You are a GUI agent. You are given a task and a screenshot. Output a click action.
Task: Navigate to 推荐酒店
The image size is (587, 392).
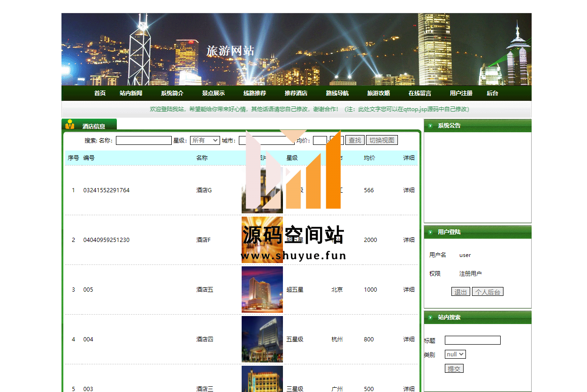(296, 93)
